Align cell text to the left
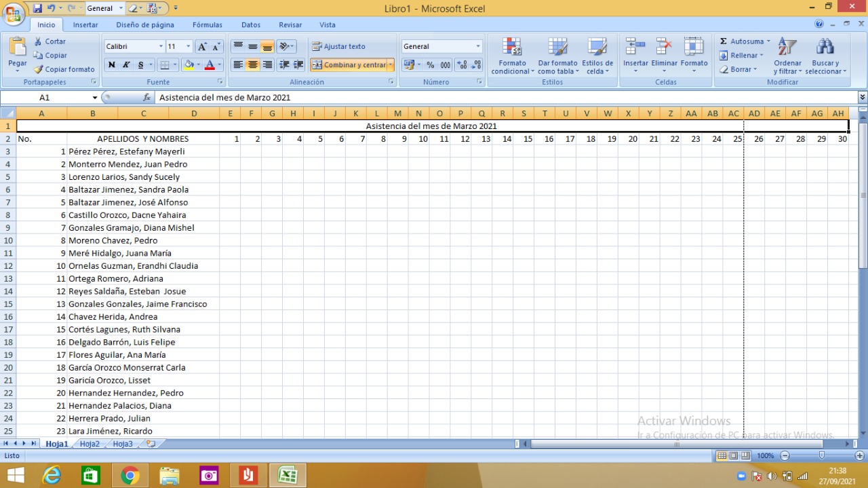The image size is (868, 488). tap(238, 65)
